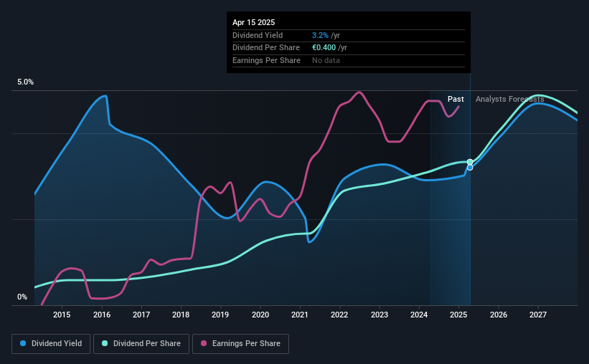Click the 2019 x-axis label
The height and width of the screenshot is (364, 589).
[x=220, y=315]
